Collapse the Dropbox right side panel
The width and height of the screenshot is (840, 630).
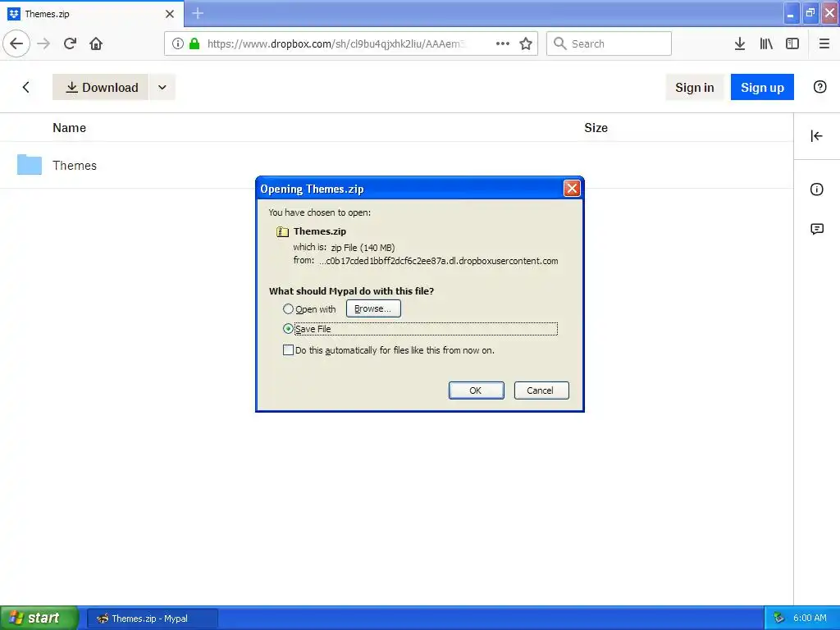(x=816, y=136)
